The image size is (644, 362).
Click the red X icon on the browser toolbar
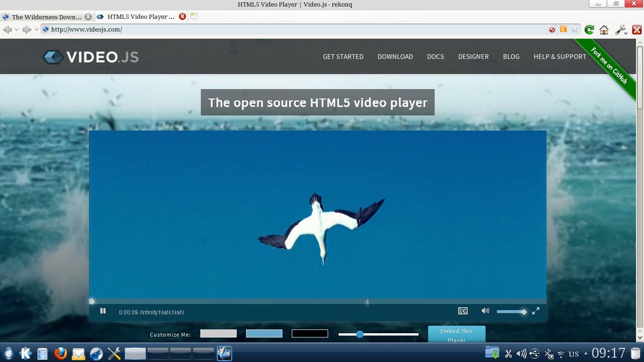click(636, 30)
